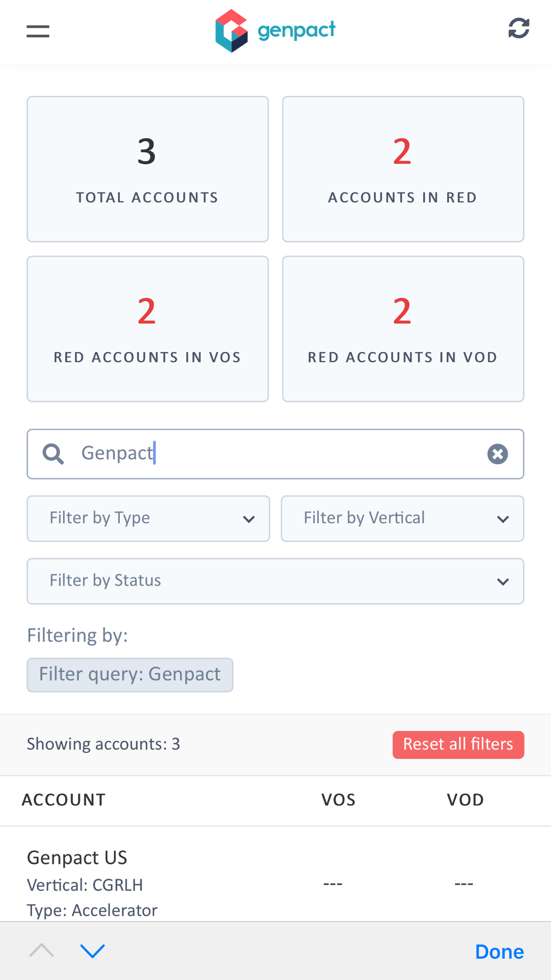Jump to previous field with up arrow
The image size is (551, 980).
(x=42, y=950)
